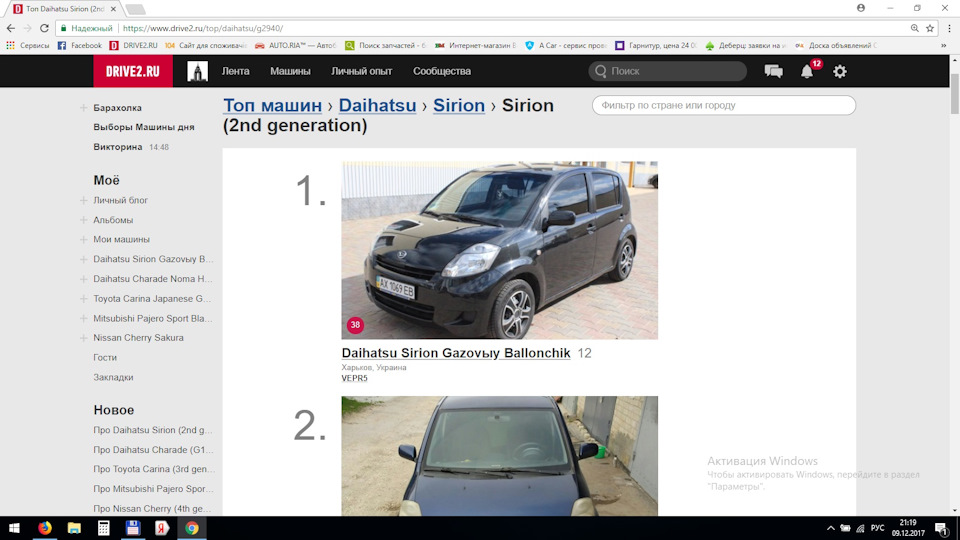Click the Chrome profile icon
960x540 pixels.
pyautogui.click(x=861, y=8)
